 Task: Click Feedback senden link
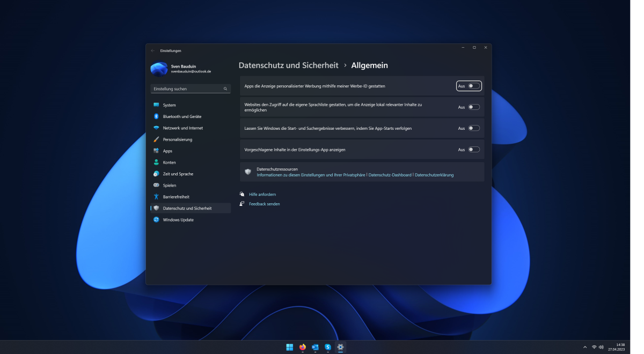point(265,204)
